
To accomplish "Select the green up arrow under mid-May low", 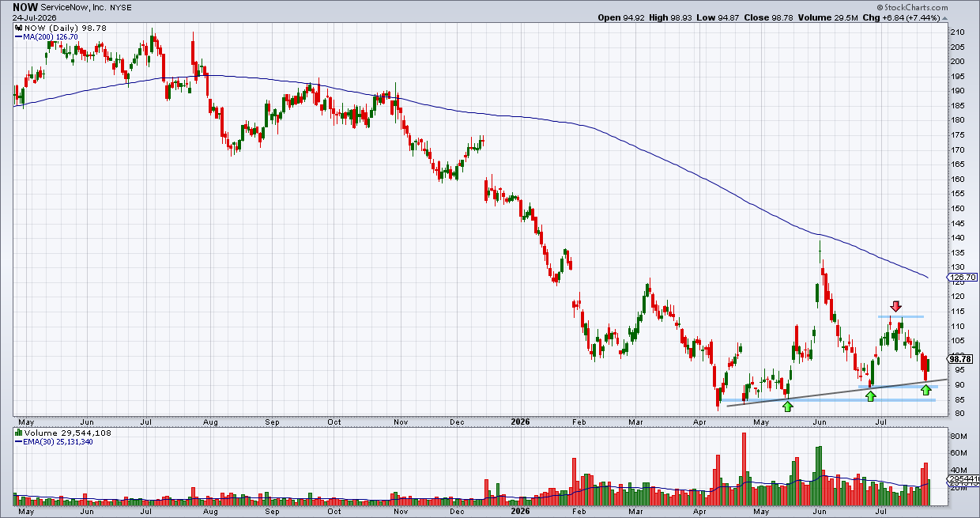I will [x=787, y=406].
